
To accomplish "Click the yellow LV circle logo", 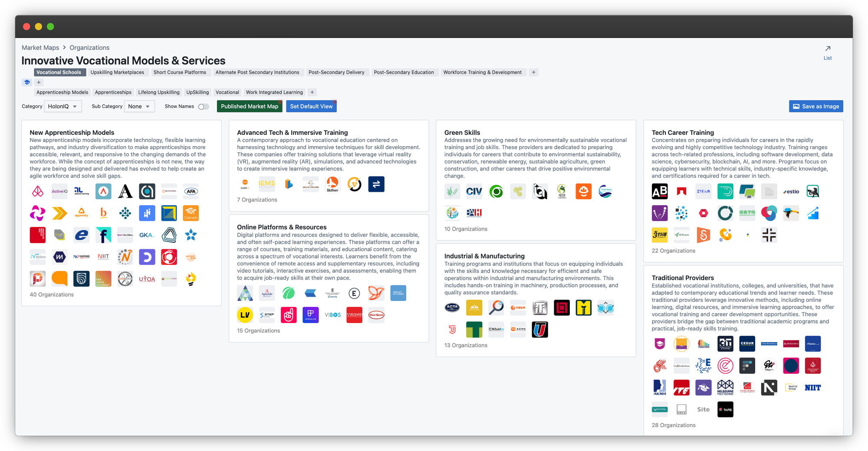I will pos(245,315).
